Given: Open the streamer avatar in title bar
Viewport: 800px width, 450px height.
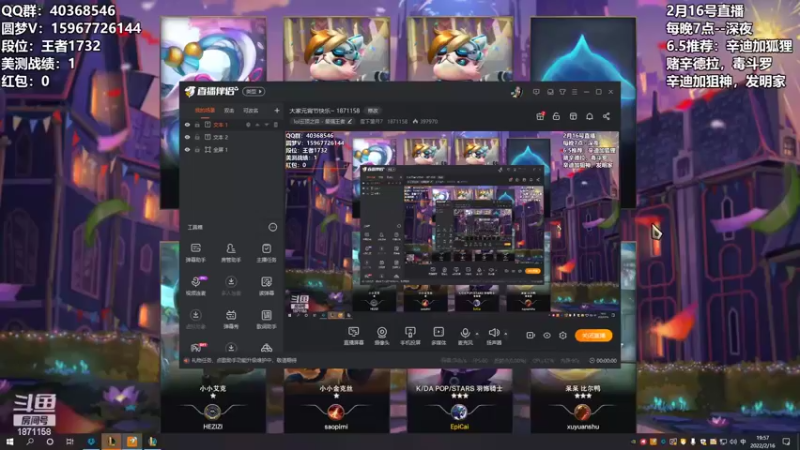Looking at the screenshot, I should 516,92.
